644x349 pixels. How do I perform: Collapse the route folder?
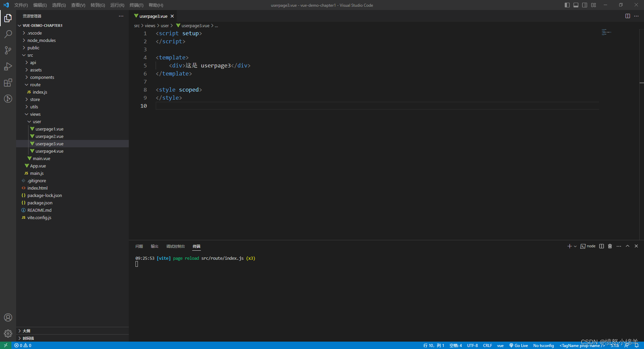(x=72, y=85)
